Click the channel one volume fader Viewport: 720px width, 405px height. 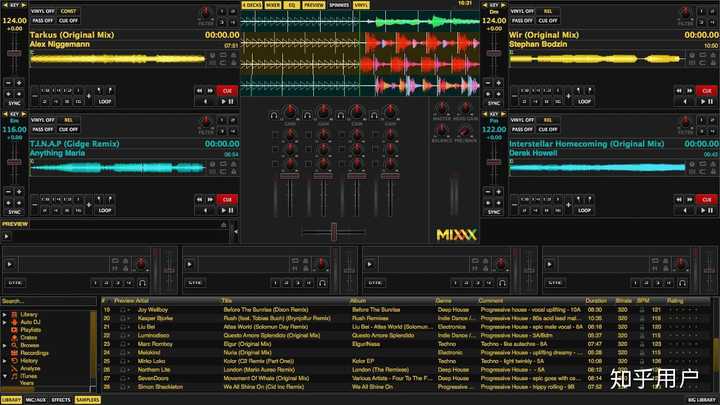coord(290,176)
